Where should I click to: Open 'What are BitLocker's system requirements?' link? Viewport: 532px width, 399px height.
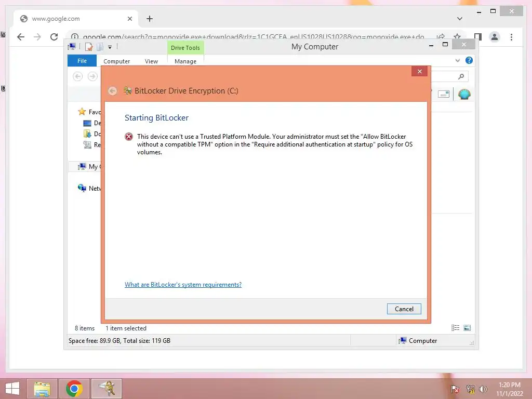tap(183, 285)
